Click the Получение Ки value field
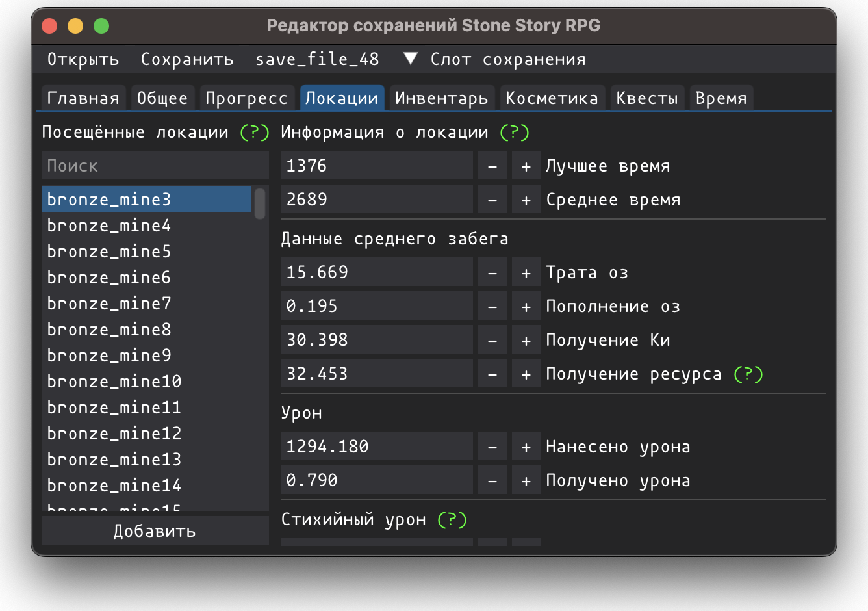The height and width of the screenshot is (611, 868). [377, 340]
